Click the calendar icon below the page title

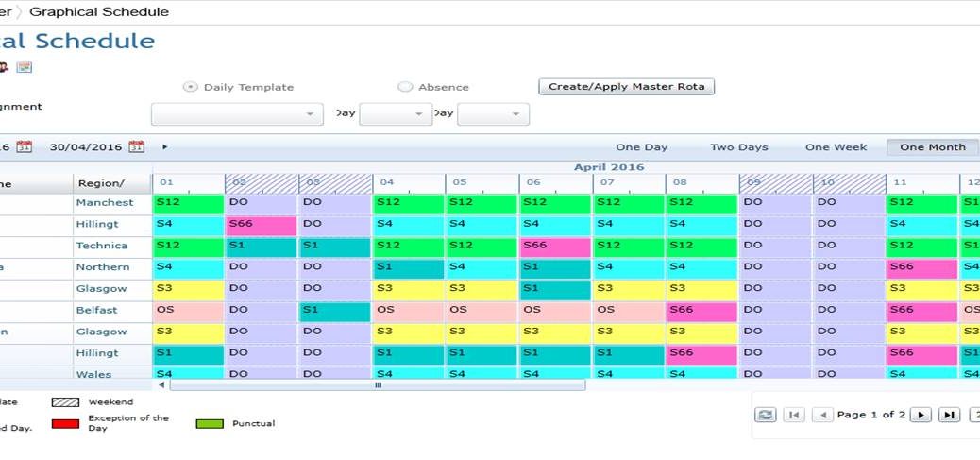[x=25, y=67]
